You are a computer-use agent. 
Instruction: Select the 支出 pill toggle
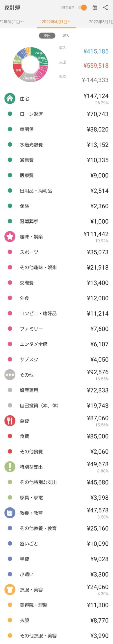pyautogui.click(x=47, y=36)
